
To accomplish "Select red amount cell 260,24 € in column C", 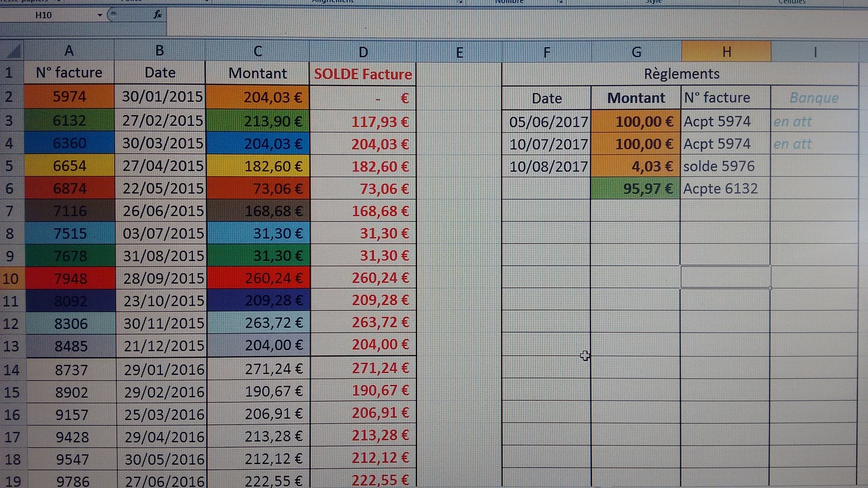I will pyautogui.click(x=258, y=278).
